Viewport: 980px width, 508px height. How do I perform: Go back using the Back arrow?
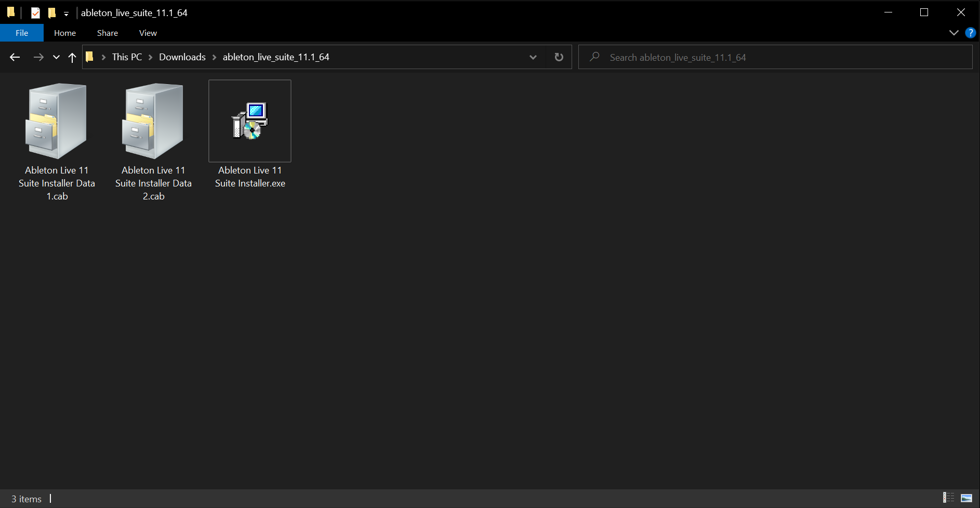(x=15, y=57)
